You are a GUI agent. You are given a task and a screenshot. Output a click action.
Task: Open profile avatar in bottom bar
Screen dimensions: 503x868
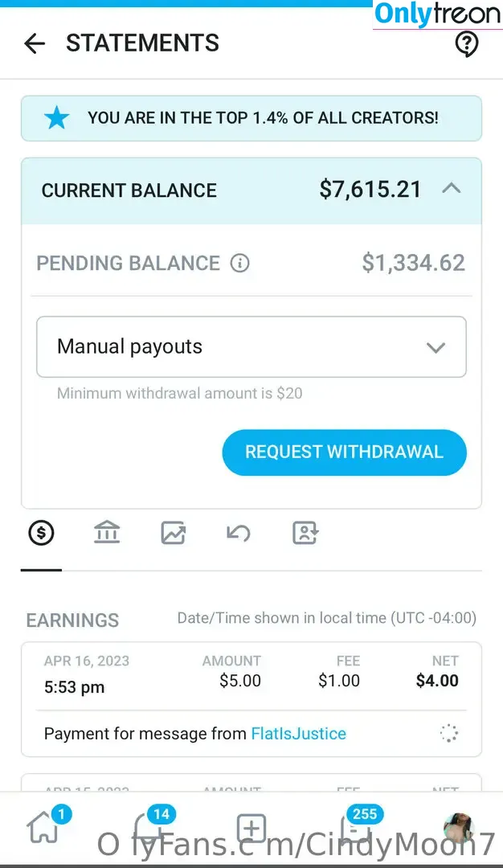[459, 828]
